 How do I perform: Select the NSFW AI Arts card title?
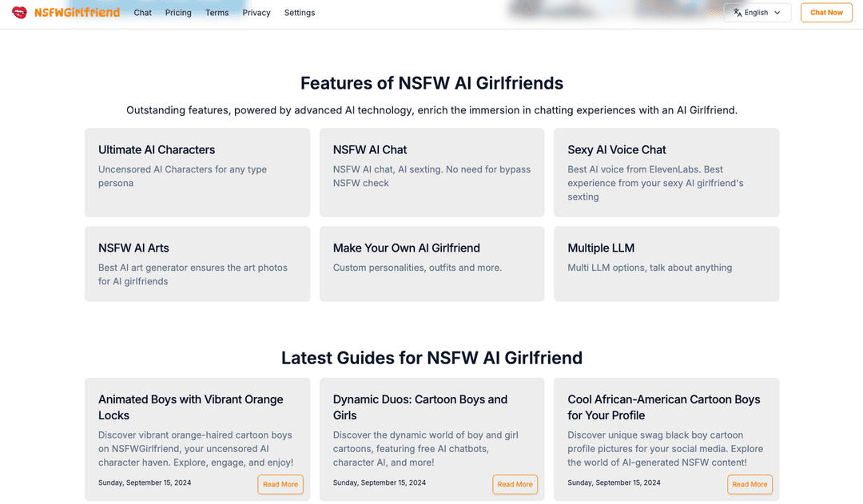(x=133, y=248)
